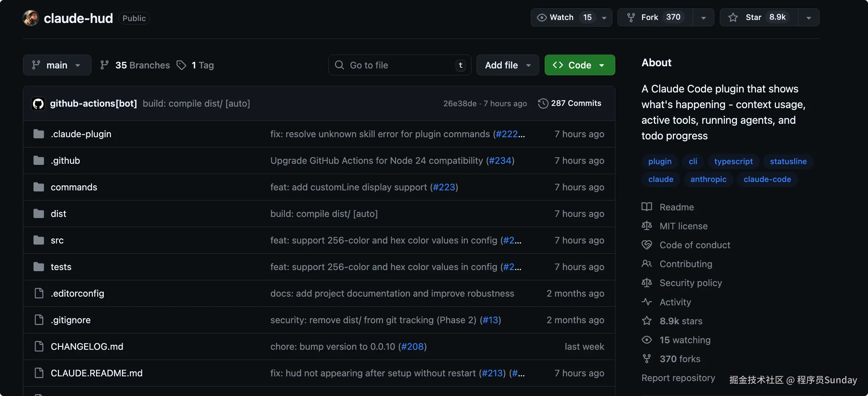The image size is (868, 396).
Task: Click the commit history clock icon
Action: [x=543, y=103]
